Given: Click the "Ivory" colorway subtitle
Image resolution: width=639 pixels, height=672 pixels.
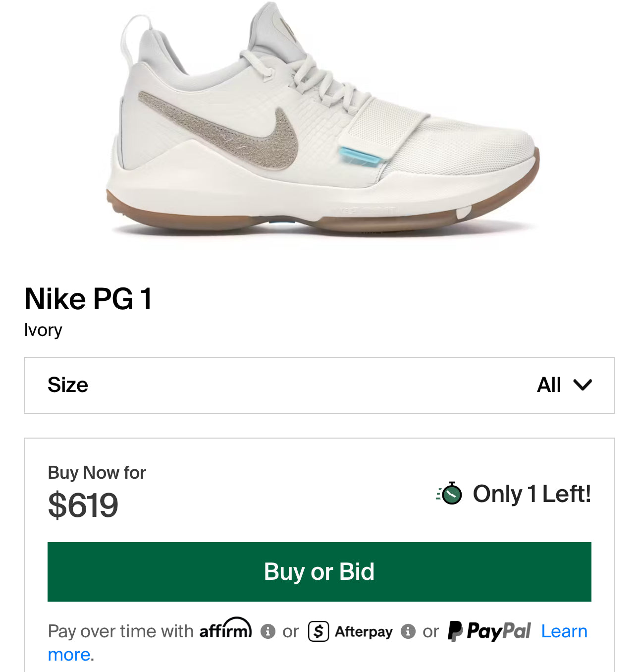Looking at the screenshot, I should pos(43,330).
